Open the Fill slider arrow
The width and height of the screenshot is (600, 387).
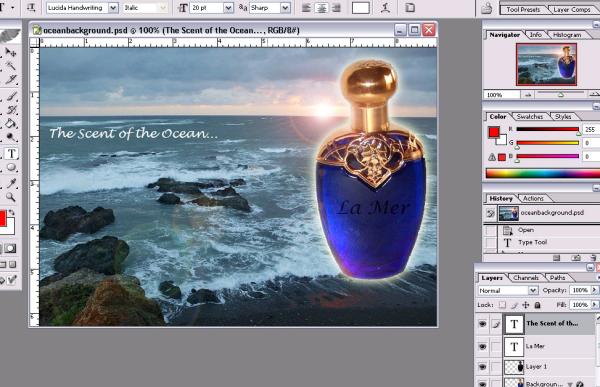click(594, 305)
